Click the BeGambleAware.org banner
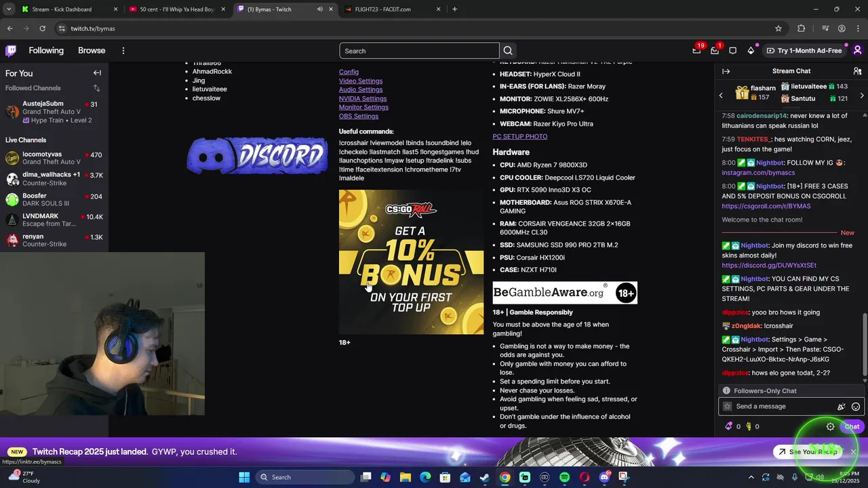Image resolution: width=868 pixels, height=488 pixels. (565, 293)
